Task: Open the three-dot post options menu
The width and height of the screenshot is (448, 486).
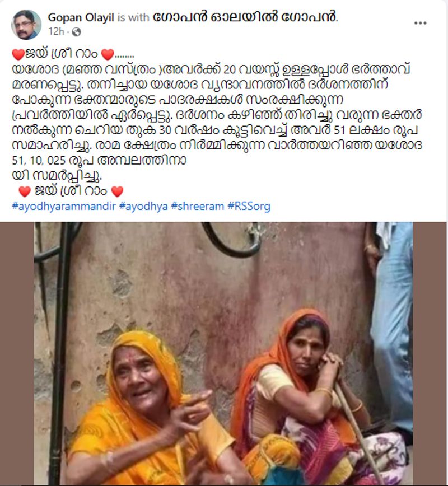Action: [x=420, y=24]
